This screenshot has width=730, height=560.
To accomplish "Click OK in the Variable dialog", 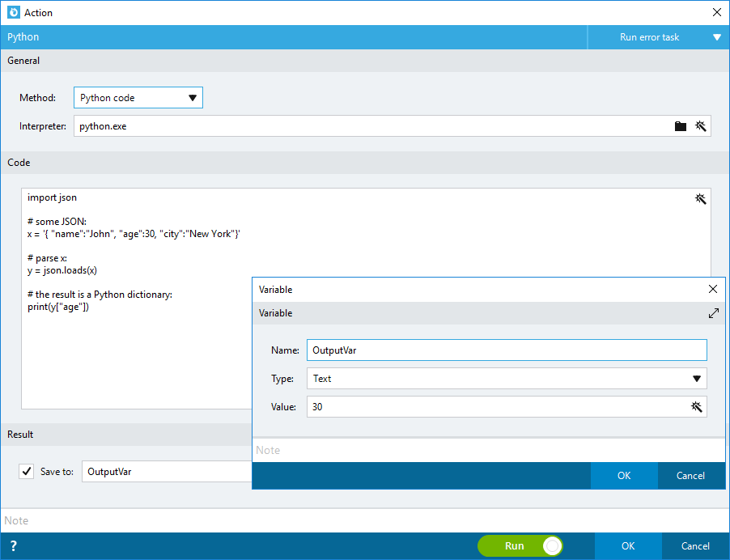I will (x=624, y=476).
